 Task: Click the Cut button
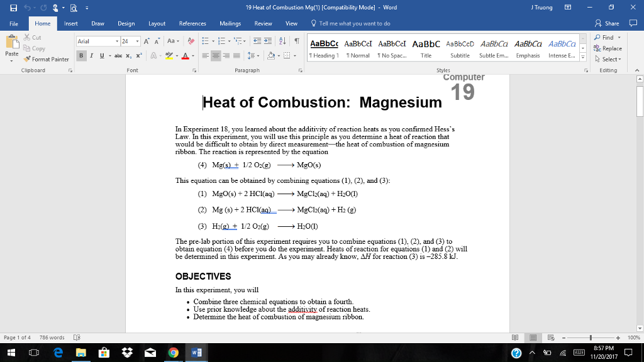tap(33, 37)
